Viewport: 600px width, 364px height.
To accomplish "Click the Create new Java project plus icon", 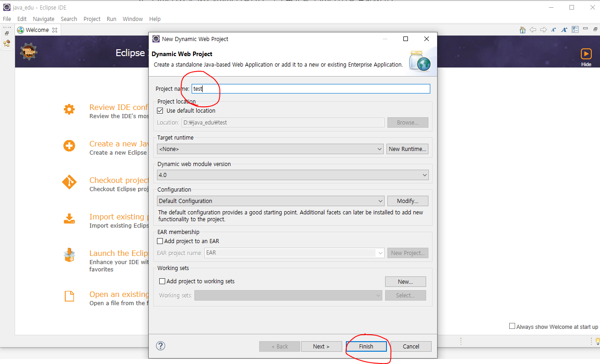I will point(69,146).
